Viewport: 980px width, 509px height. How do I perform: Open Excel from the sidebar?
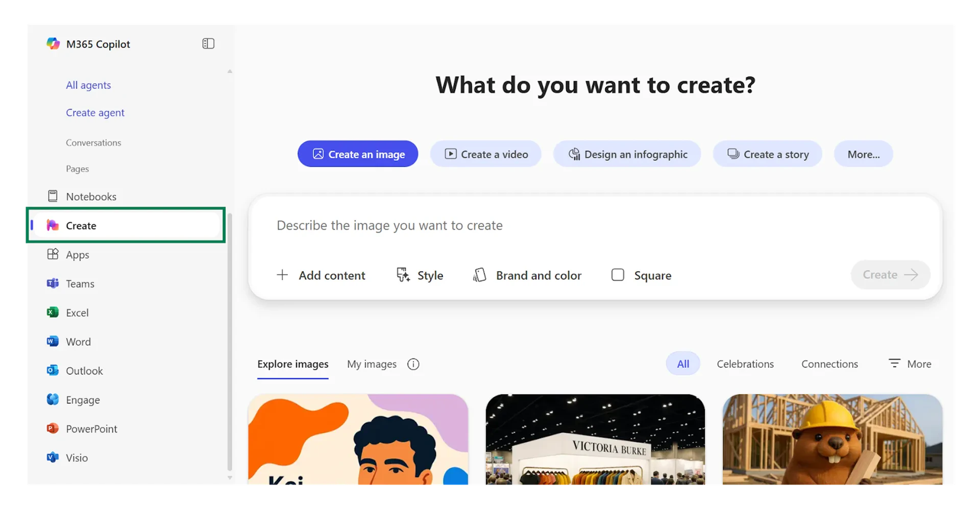point(77,312)
